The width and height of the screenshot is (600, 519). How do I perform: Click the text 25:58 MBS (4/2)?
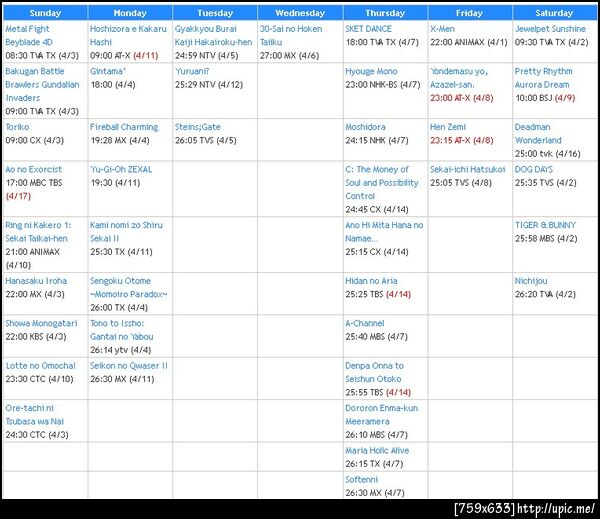[546, 238]
